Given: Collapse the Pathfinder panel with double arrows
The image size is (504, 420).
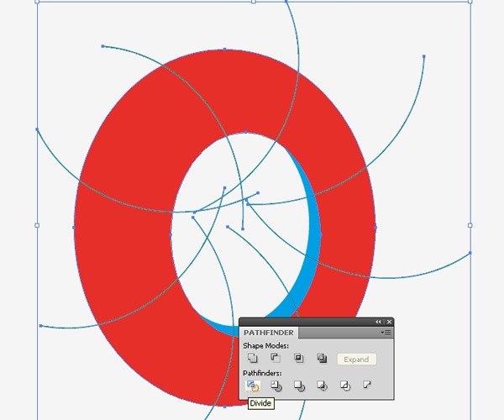Looking at the screenshot, I should (x=378, y=322).
